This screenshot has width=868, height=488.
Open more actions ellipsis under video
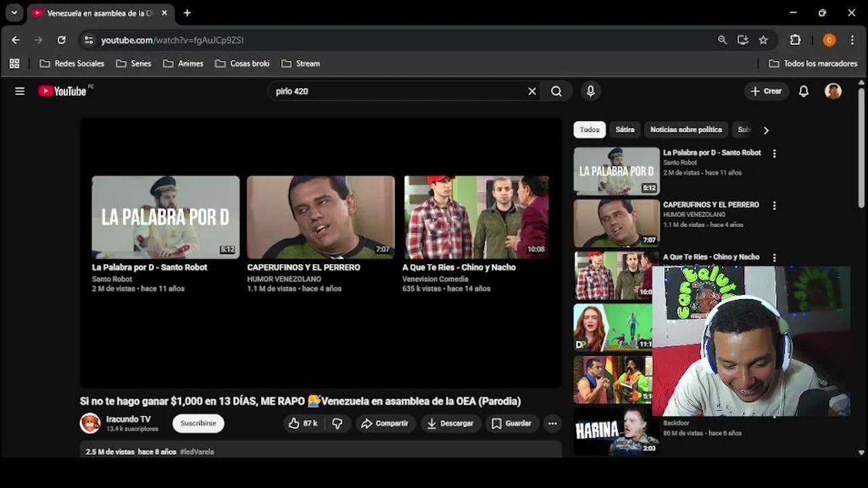553,423
